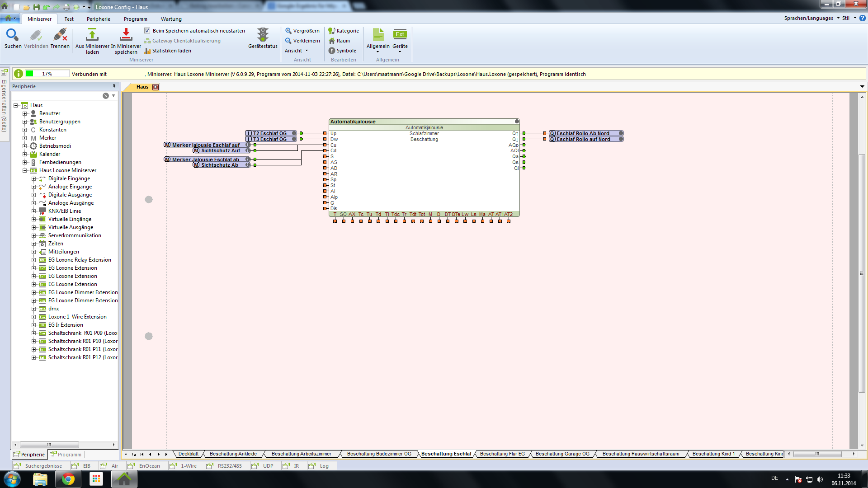This screenshot has height=488, width=868.
Task: Click the green info status icon
Action: (x=19, y=74)
